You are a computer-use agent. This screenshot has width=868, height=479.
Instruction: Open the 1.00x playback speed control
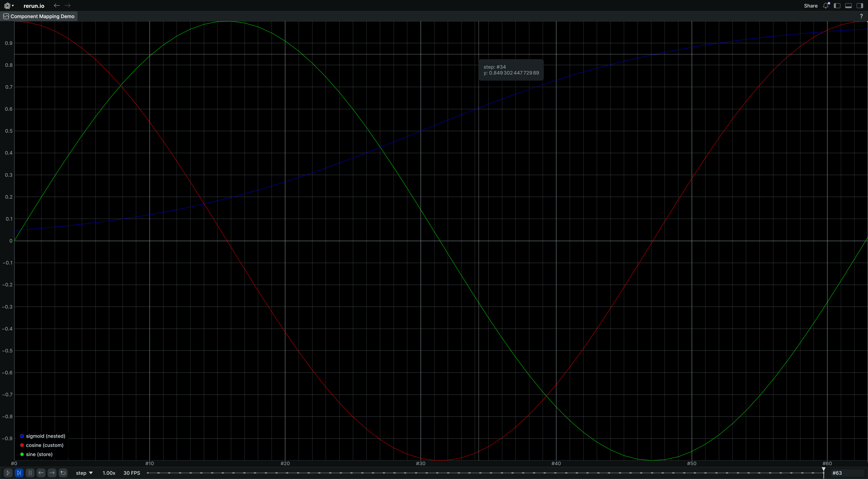click(x=109, y=473)
